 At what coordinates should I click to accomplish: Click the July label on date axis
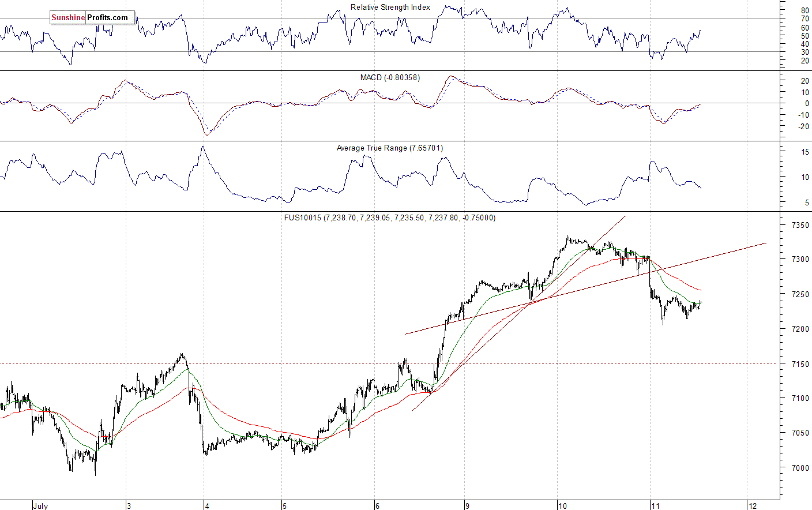click(40, 506)
